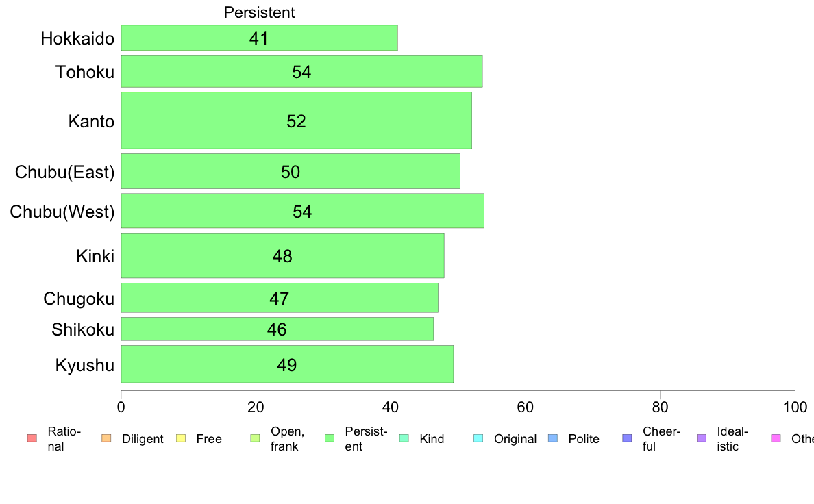This screenshot has width=814, height=504.
Task: Click the Chubu(East) bar showing 50
Action: [x=291, y=171]
